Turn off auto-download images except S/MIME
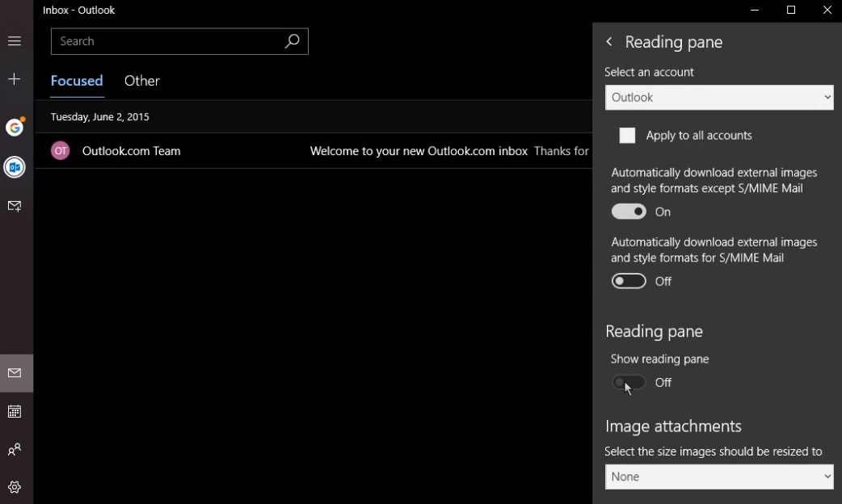 (x=629, y=212)
